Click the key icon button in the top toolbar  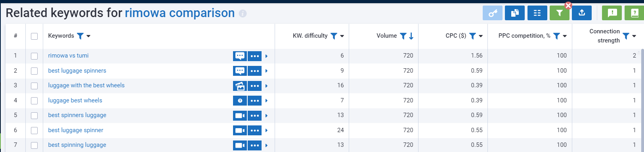pos(493,13)
